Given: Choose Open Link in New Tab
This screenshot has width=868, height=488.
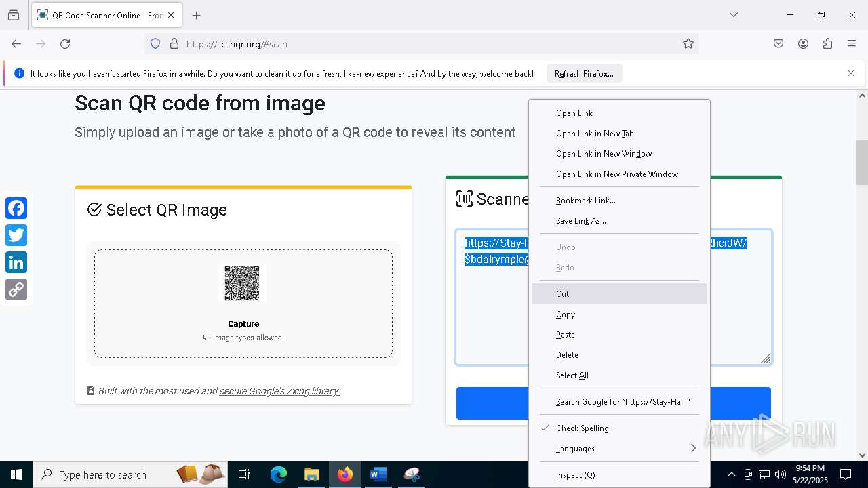Looking at the screenshot, I should (619, 134).
